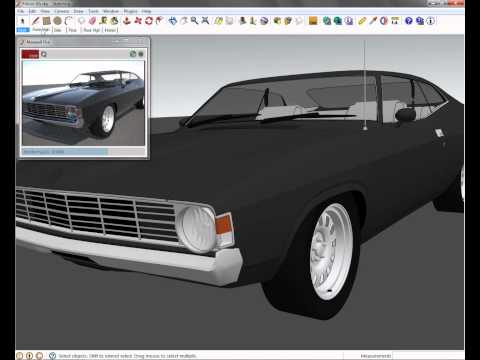Screen dimensions: 480x360
Task: Activate the Paint Bucket tool
Action: point(114,21)
